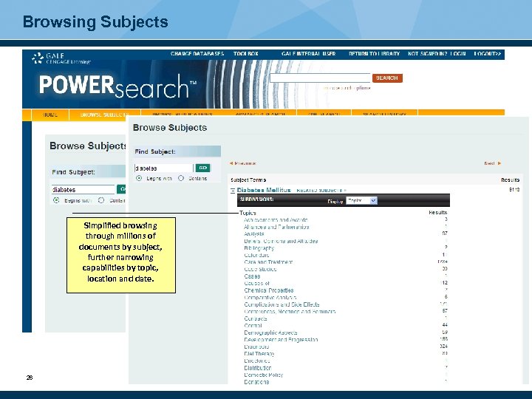532x399 pixels.
Task: Open the Contracts topic
Action: (x=255, y=318)
